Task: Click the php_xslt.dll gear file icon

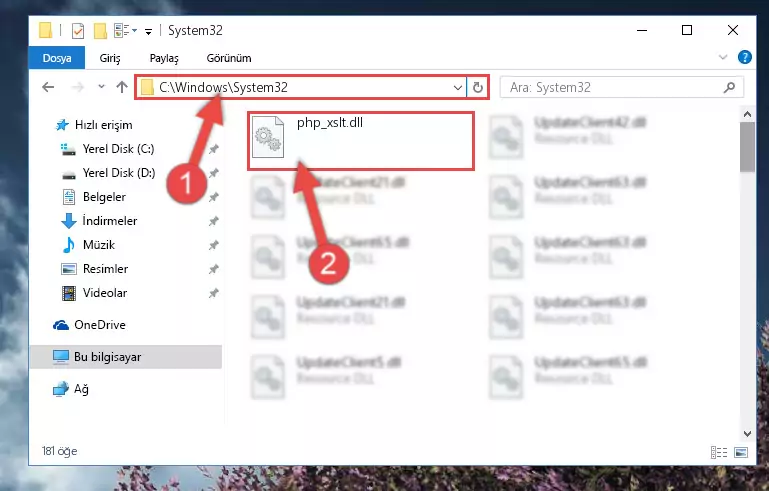Action: coord(268,137)
